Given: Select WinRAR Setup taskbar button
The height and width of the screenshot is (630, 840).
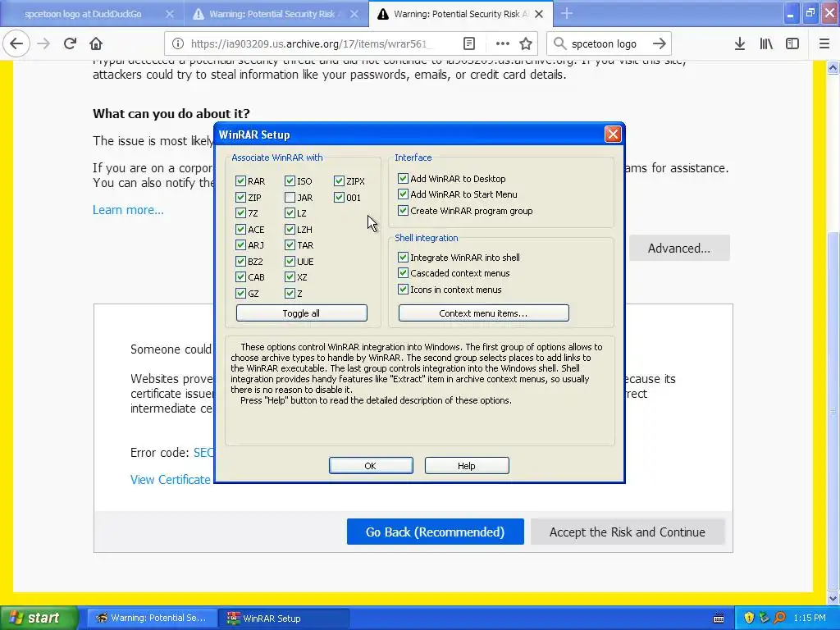Looking at the screenshot, I should click(x=284, y=618).
